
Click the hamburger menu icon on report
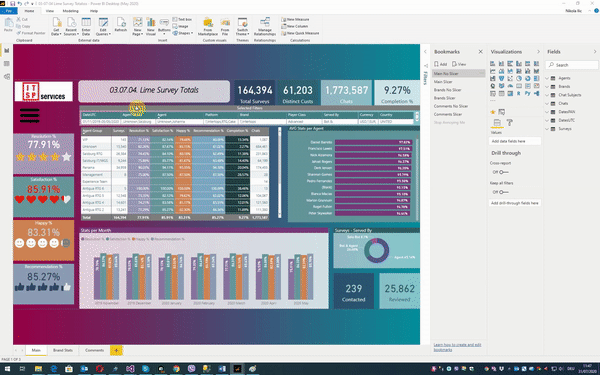(29, 116)
